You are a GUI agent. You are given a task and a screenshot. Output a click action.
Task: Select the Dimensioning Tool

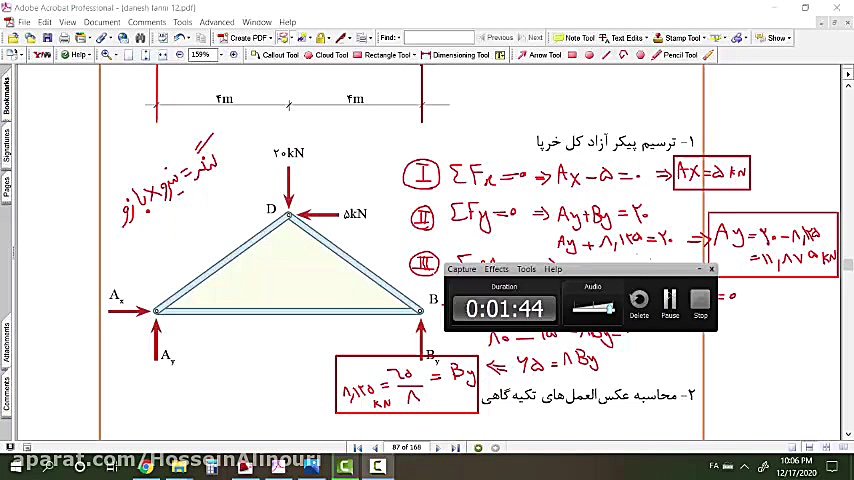[x=455, y=55]
